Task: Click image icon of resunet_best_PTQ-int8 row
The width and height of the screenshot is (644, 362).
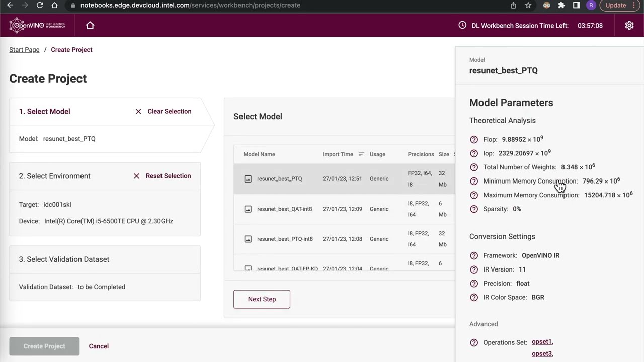Action: [248, 239]
